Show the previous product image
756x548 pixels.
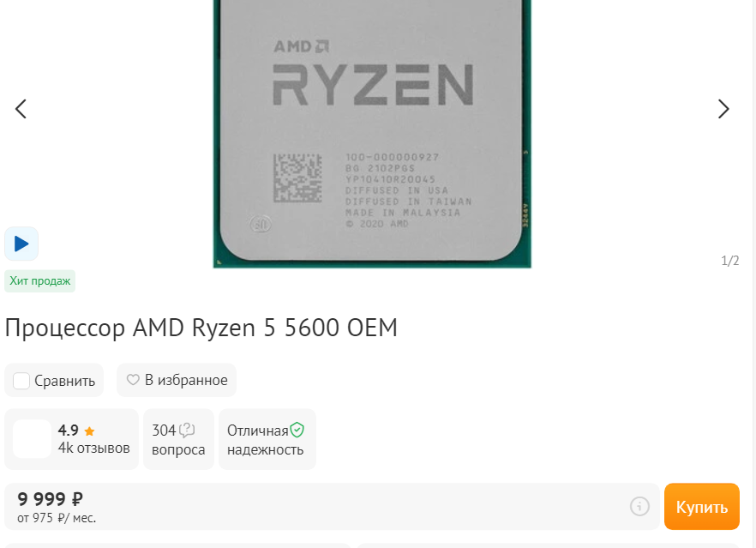pyautogui.click(x=21, y=109)
